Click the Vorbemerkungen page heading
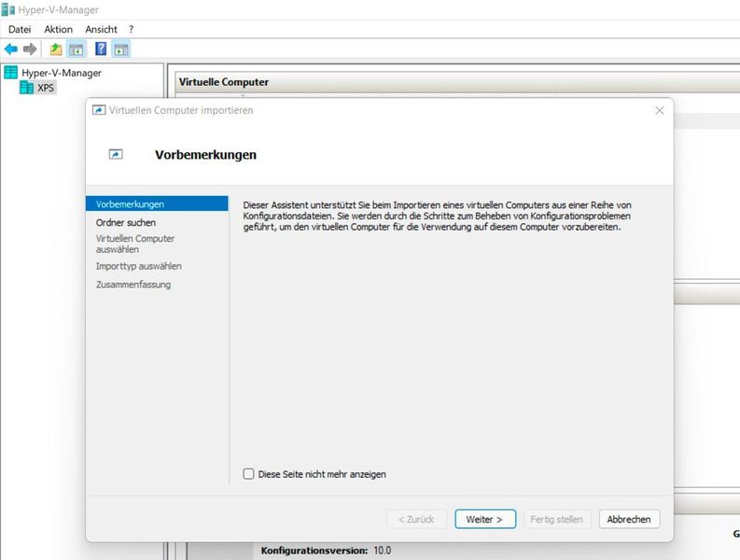Screen dimensions: 740x560 click(x=206, y=154)
